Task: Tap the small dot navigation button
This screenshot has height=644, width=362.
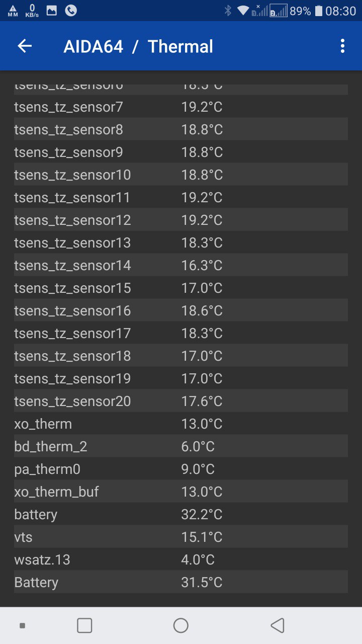Action: 22,625
